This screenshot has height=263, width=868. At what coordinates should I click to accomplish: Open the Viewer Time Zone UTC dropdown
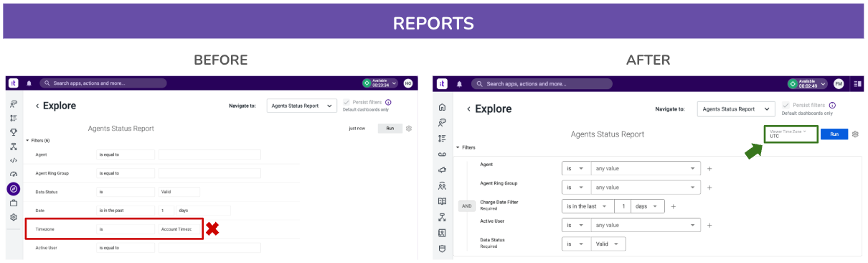tap(791, 134)
